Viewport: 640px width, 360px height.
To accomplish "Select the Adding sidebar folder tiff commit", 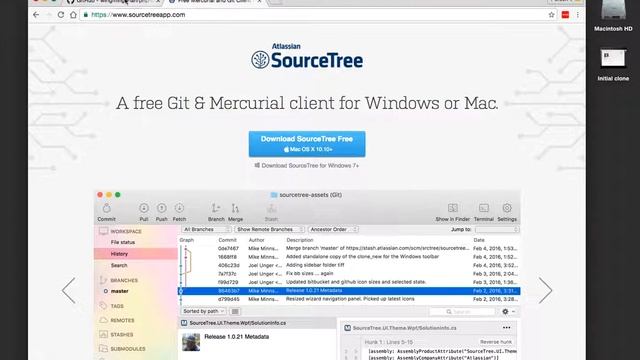I will click(349, 265).
